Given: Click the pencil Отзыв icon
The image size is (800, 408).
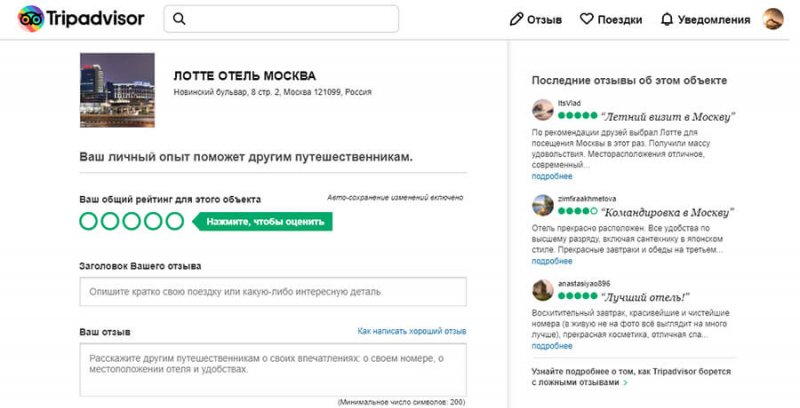Looking at the screenshot, I should pos(517,19).
